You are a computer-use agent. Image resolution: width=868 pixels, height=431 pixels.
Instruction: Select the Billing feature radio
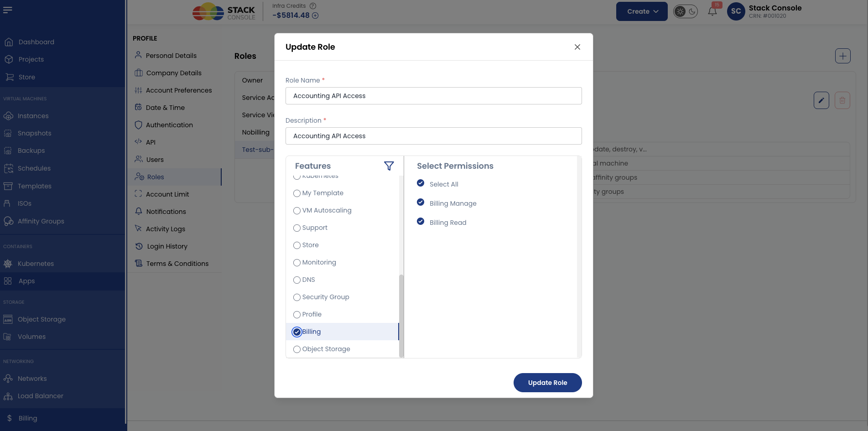(297, 332)
